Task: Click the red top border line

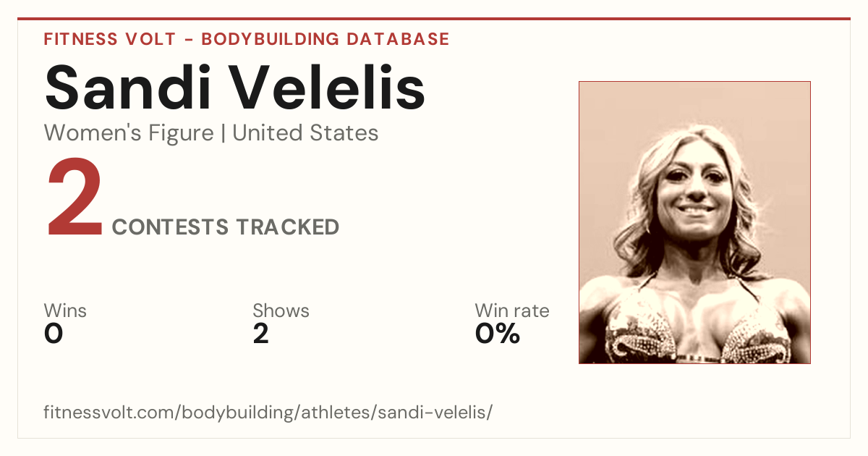Action: tap(434, 19)
